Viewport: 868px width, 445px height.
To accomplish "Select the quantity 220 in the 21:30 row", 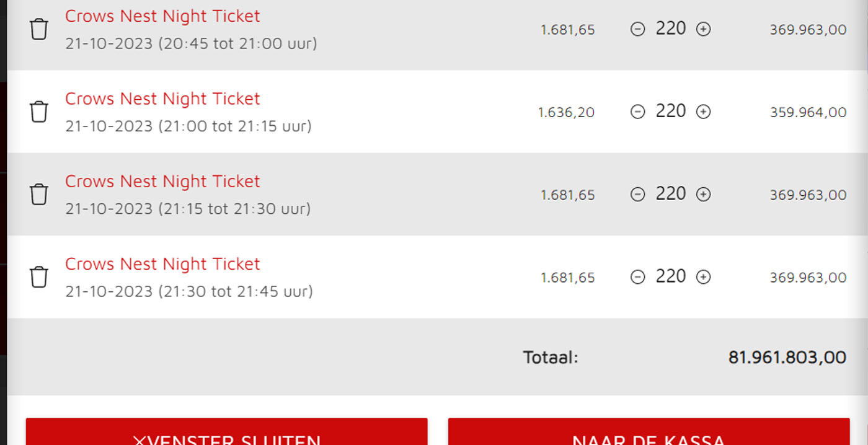I will [x=671, y=276].
